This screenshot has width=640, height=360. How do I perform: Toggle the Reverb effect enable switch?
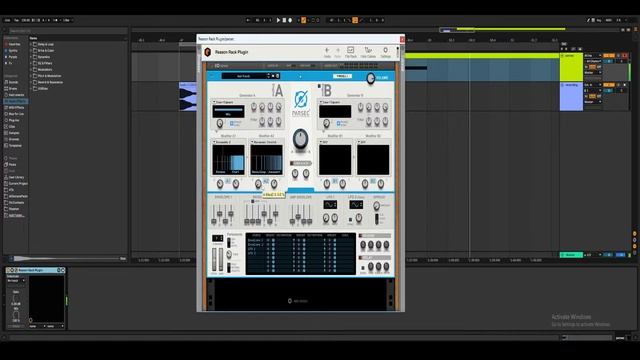(x=361, y=236)
